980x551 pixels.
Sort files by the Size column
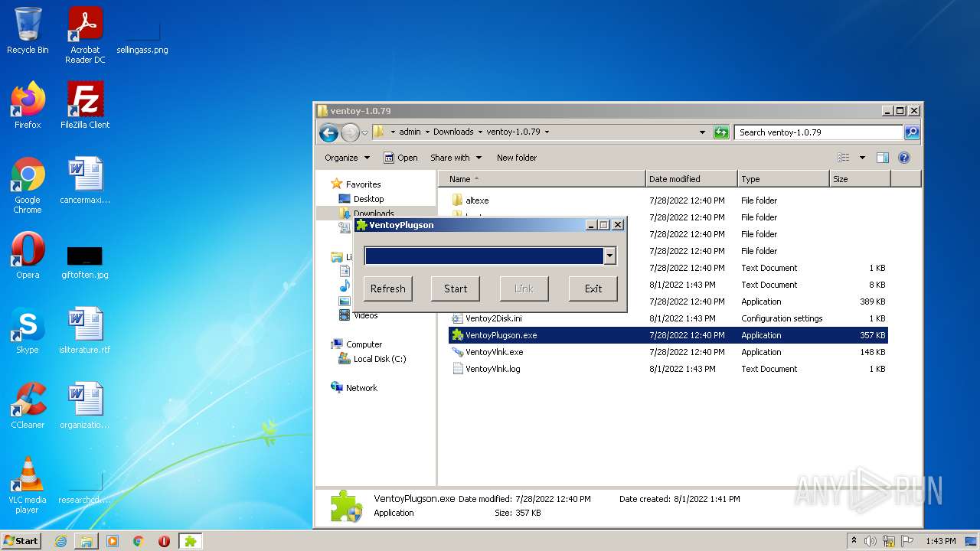coord(860,179)
